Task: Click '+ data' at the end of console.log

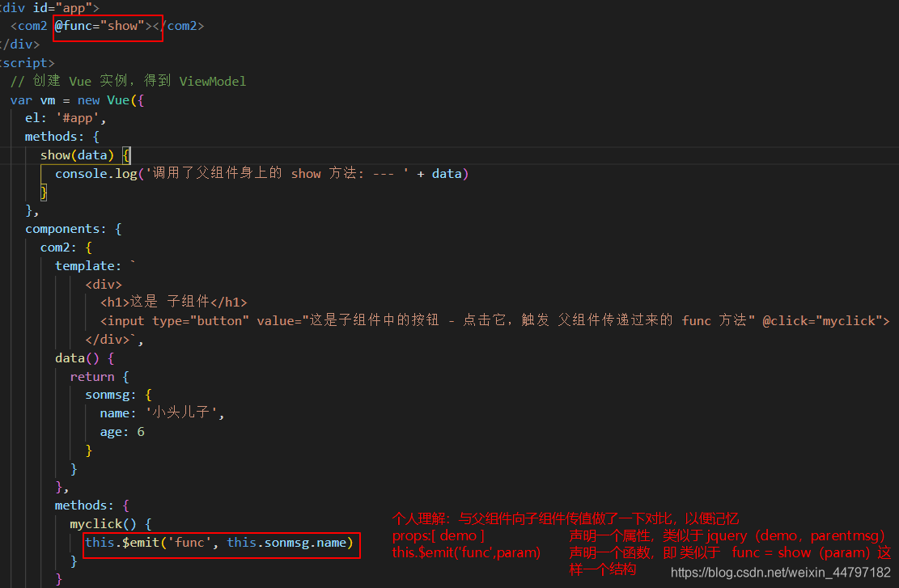Action: tap(439, 174)
